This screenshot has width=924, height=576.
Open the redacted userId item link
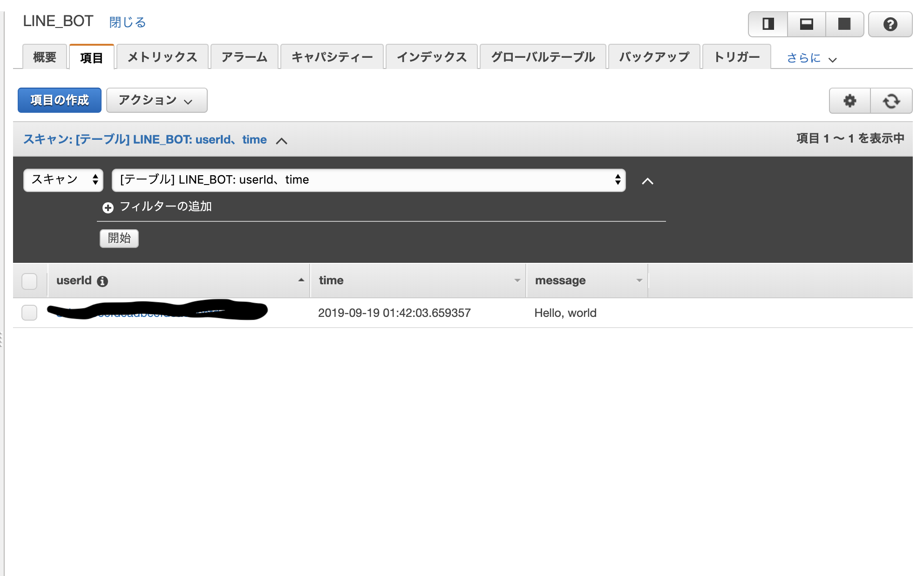(157, 311)
